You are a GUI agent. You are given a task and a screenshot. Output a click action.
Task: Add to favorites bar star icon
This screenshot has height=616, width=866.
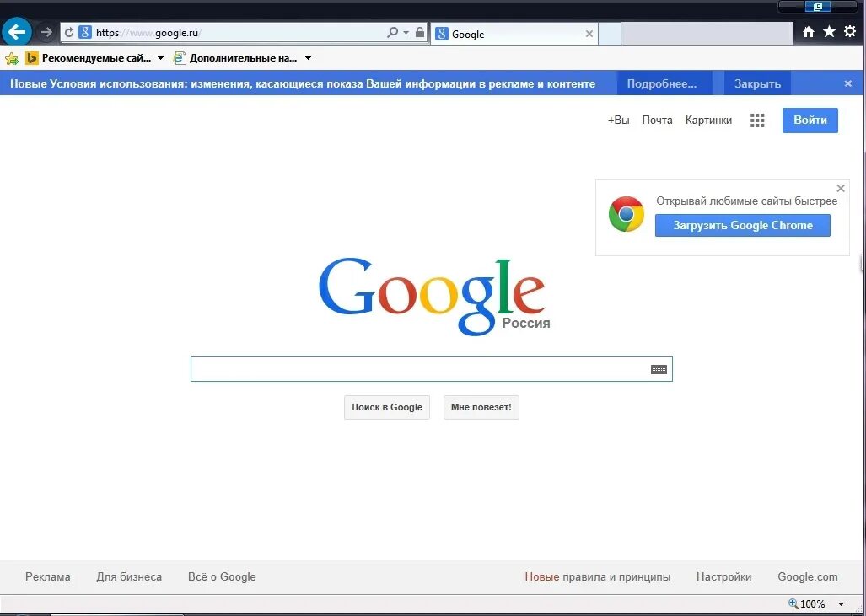click(x=12, y=58)
